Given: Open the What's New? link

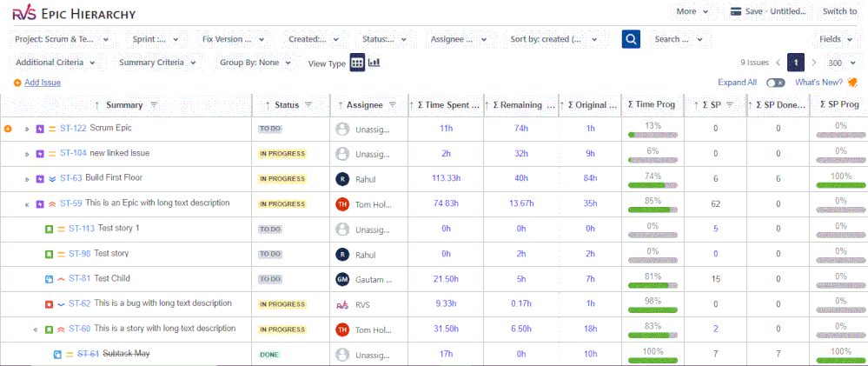Looking at the screenshot, I should tap(818, 83).
